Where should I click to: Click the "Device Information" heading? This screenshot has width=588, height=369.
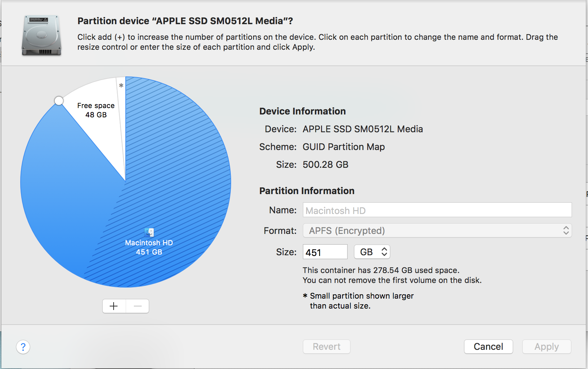pyautogui.click(x=303, y=111)
